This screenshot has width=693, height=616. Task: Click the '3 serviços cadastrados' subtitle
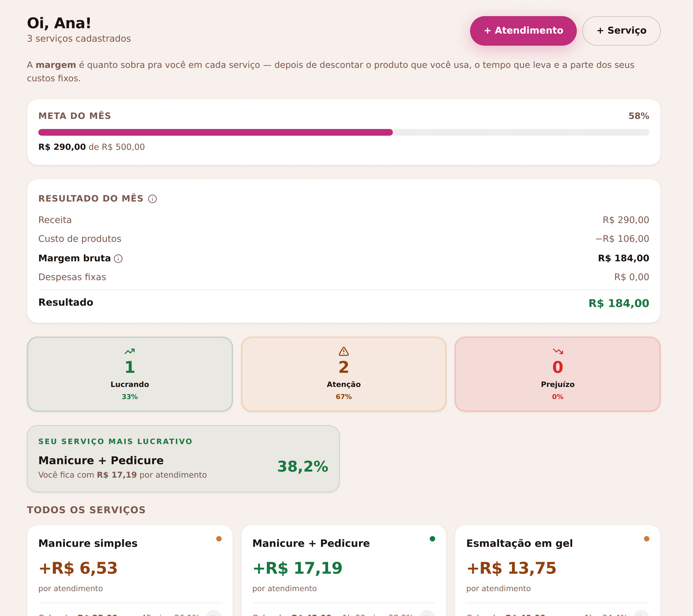[79, 39]
